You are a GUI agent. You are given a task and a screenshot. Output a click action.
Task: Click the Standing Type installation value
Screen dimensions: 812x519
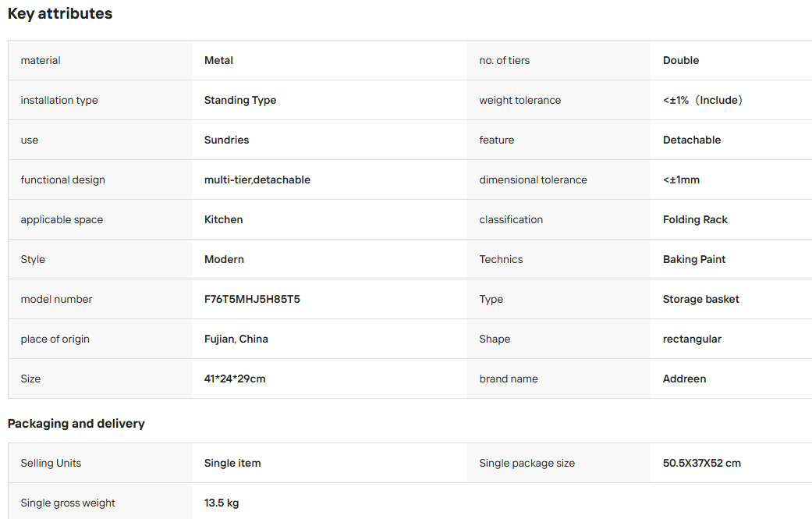(240, 100)
